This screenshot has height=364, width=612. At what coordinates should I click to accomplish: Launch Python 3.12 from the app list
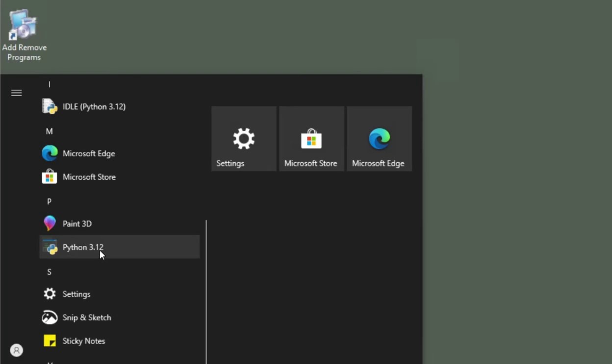pyautogui.click(x=82, y=247)
